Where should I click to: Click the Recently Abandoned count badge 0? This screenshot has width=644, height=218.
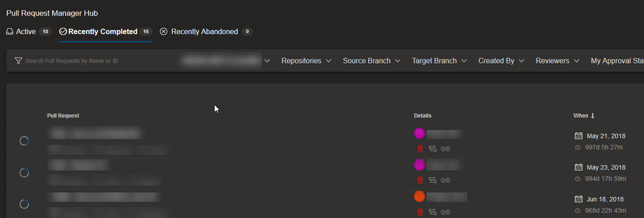click(x=247, y=31)
